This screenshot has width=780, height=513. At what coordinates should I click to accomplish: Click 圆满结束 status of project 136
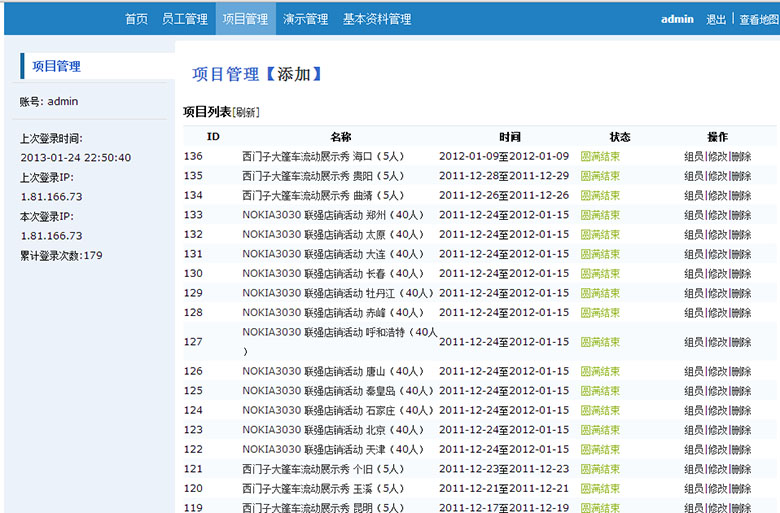600,156
